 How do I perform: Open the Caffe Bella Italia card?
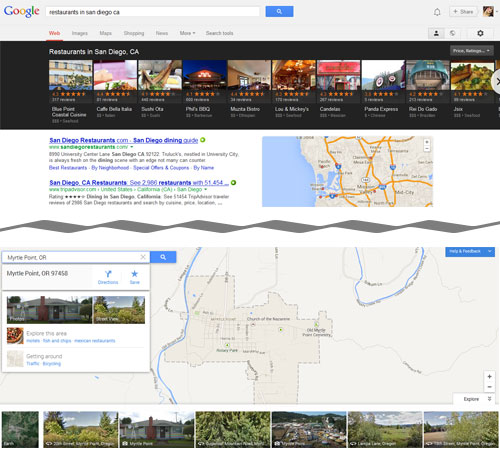click(x=115, y=89)
